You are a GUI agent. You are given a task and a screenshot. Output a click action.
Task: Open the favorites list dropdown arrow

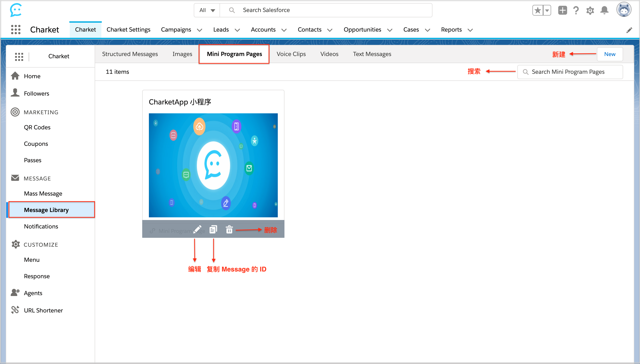tap(547, 10)
